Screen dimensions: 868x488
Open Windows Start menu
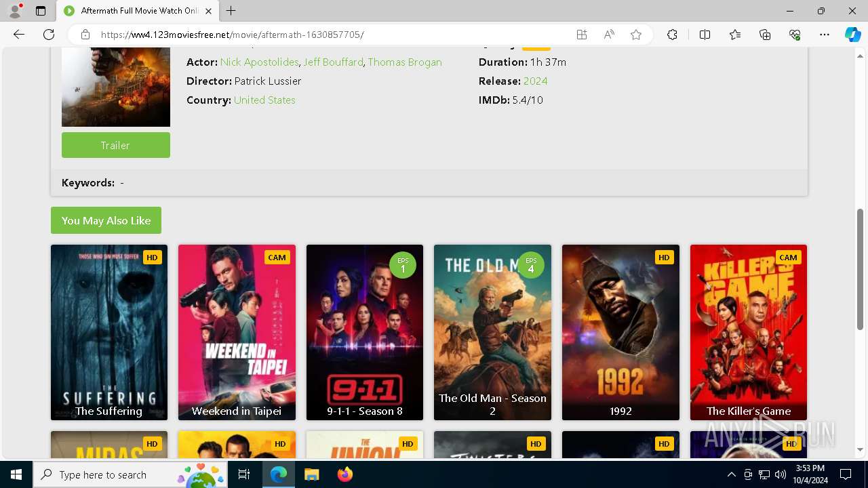(16, 474)
